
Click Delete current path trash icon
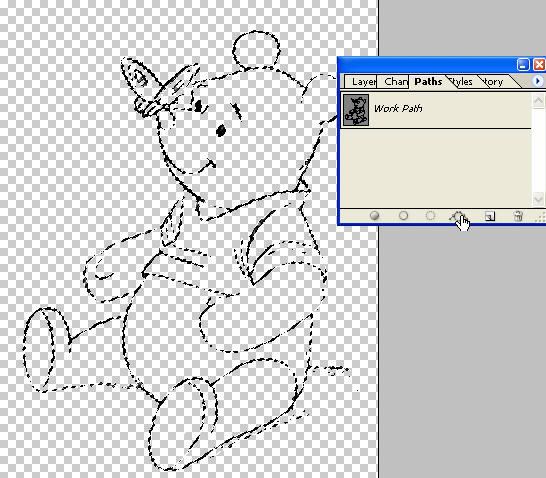pos(518,216)
